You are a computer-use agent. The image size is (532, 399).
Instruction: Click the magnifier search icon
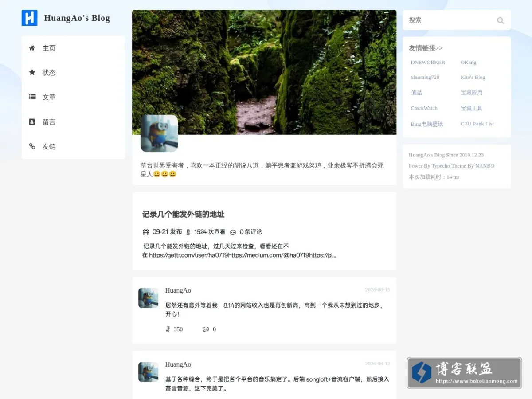500,20
